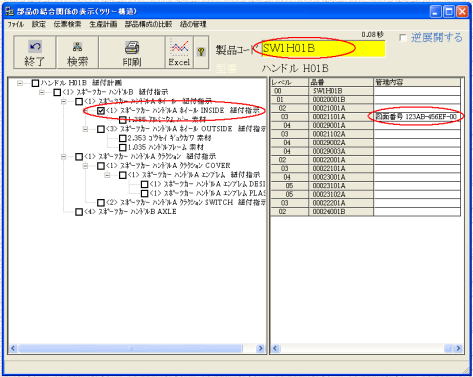
Task: Enable the 逆展開する checkbox
Action: pos(403,38)
